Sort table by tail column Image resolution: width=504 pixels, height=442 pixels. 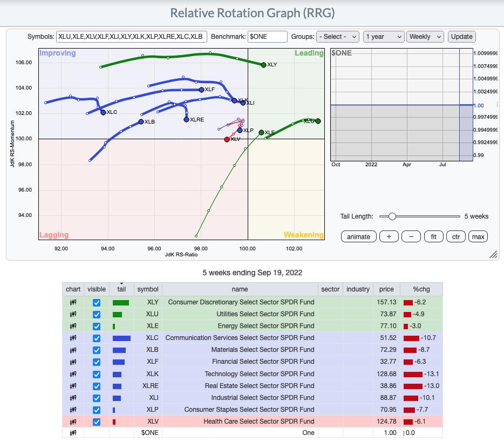tap(121, 289)
